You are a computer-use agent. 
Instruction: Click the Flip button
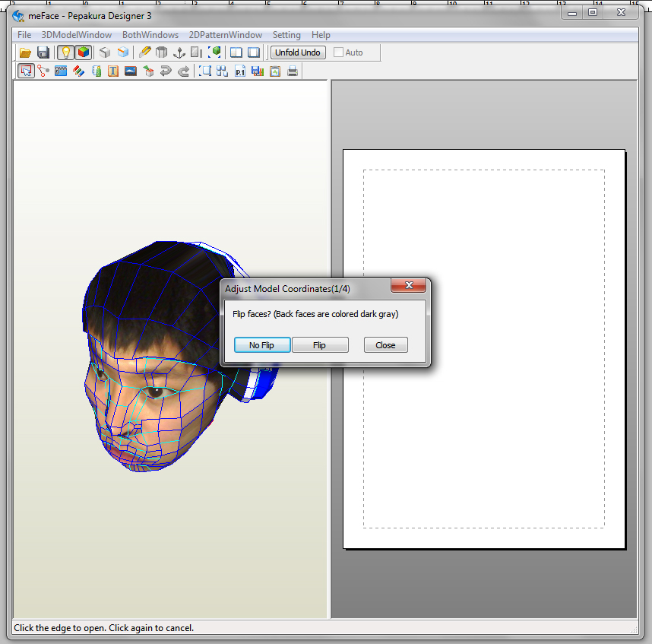[320, 345]
